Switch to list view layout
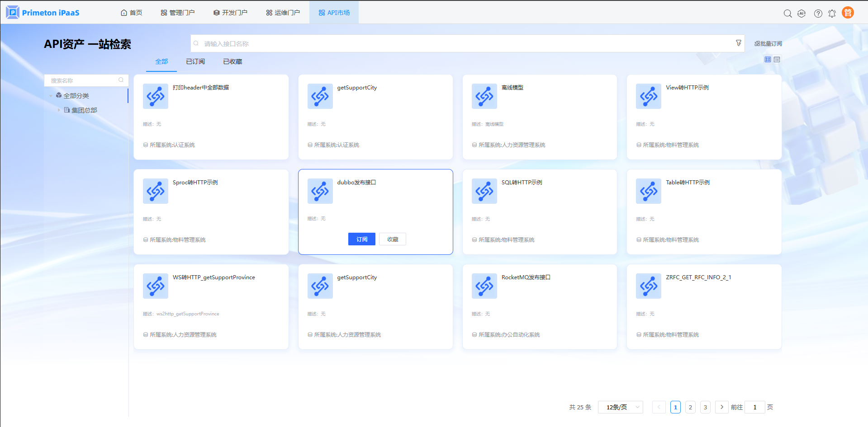The image size is (868, 427). [777, 60]
